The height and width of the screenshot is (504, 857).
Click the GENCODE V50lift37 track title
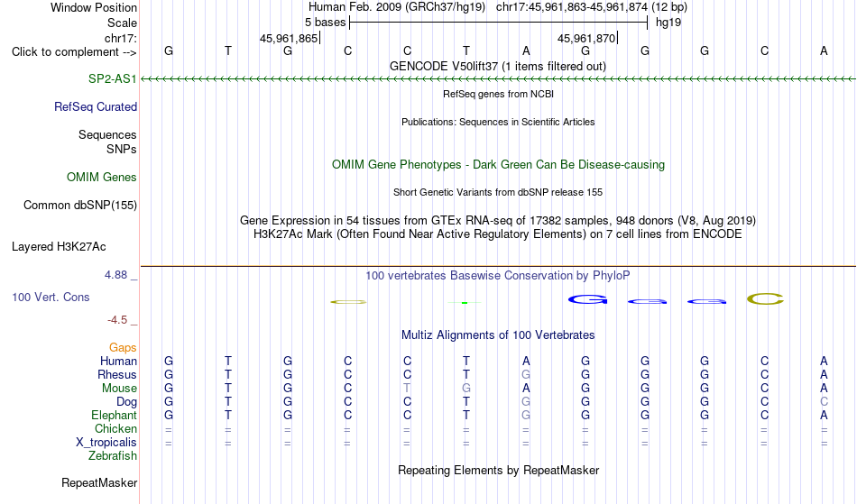pos(498,67)
